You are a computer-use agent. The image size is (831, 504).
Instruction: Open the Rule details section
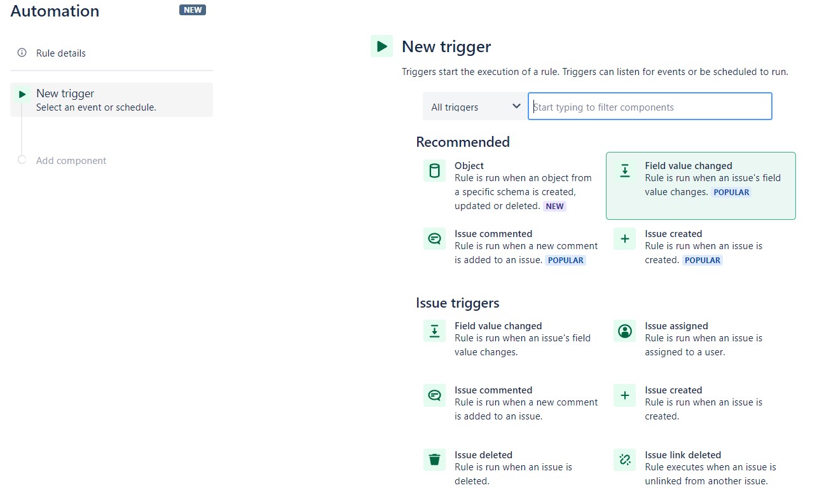pos(62,53)
